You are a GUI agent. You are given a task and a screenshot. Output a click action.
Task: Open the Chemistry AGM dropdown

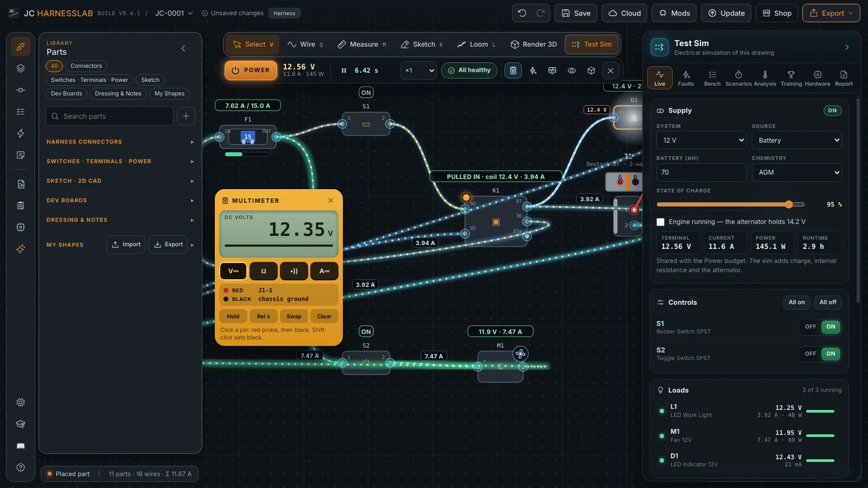(797, 172)
